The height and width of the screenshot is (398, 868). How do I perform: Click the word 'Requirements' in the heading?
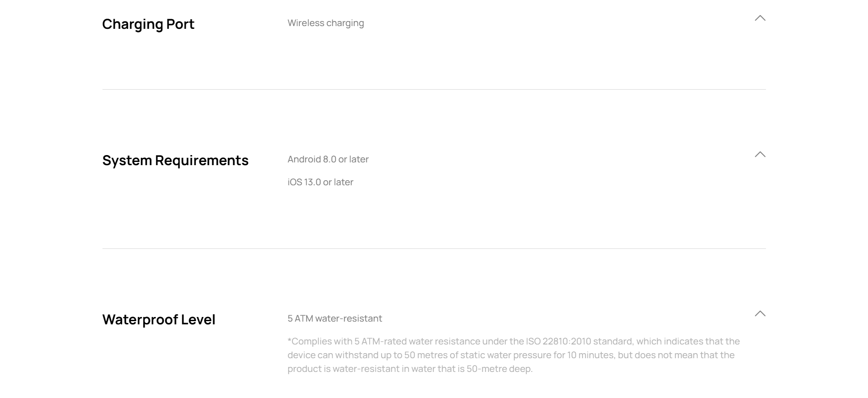[x=201, y=160]
